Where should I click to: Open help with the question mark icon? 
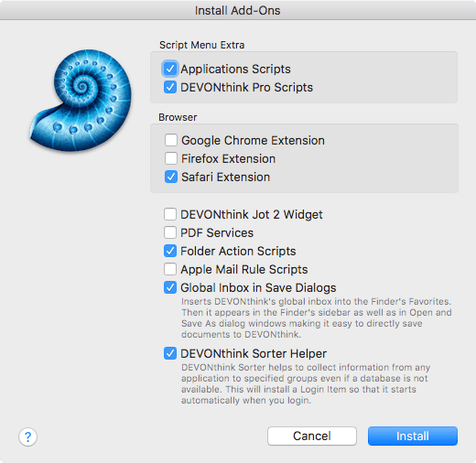pos(27,436)
